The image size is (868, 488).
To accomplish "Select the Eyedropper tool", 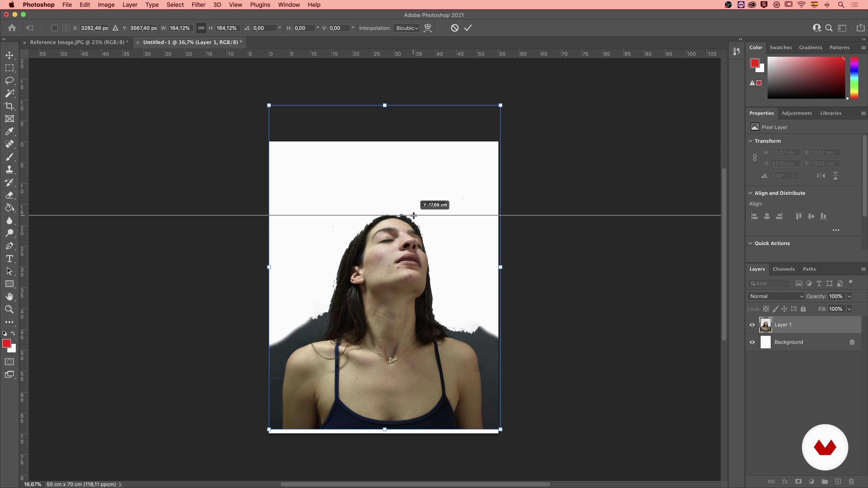I will point(9,131).
